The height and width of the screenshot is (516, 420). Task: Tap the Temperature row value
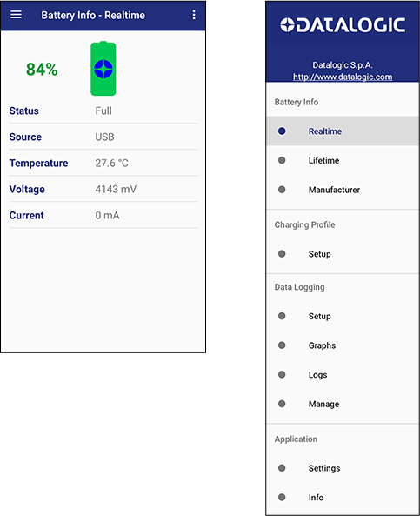(x=112, y=163)
